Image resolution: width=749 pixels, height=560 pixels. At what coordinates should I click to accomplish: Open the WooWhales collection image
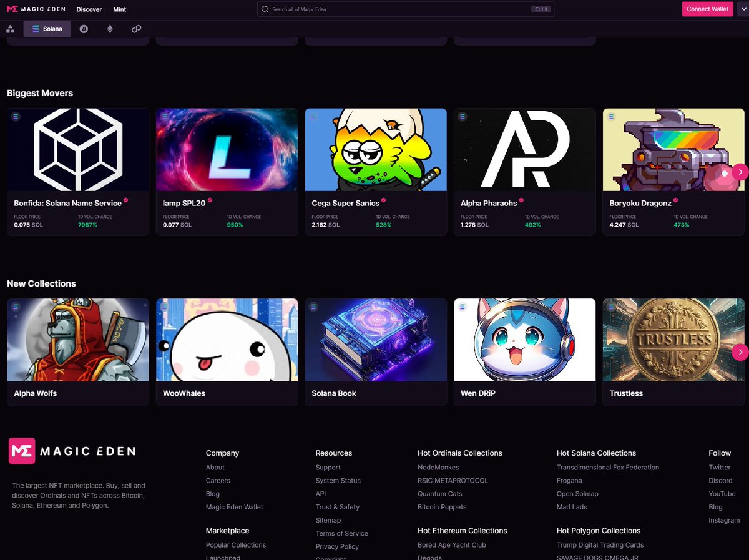point(227,340)
